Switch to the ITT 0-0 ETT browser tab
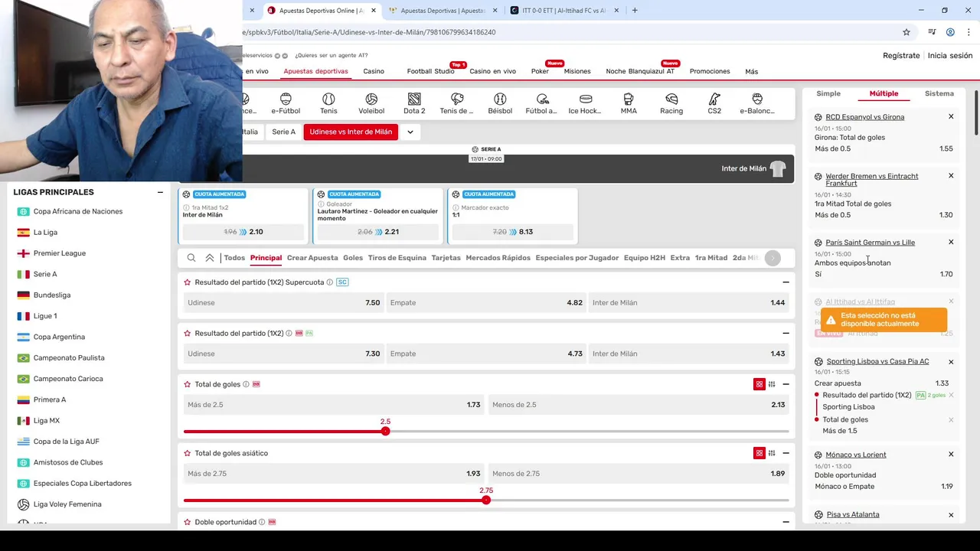 pos(563,11)
